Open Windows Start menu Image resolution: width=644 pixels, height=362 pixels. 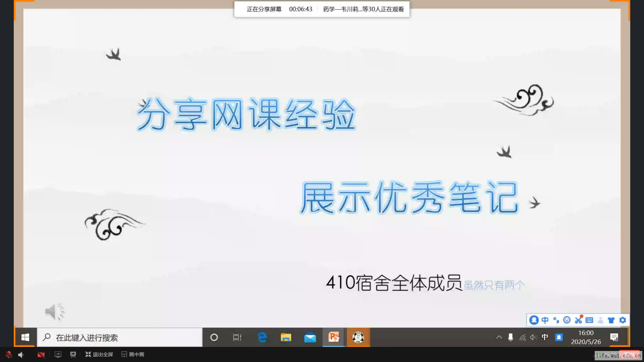[x=25, y=338]
